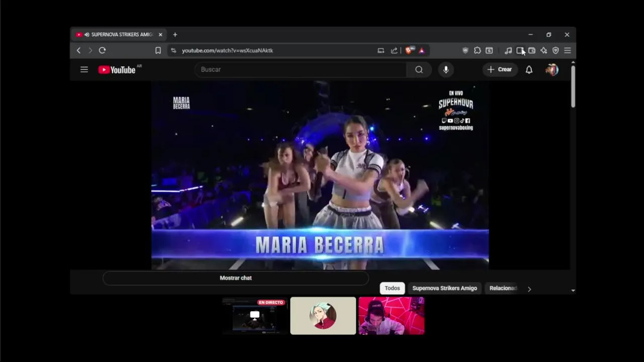Viewport: 644px width, 362px height.
Task: Click Mostrar chat button
Action: coord(235,278)
